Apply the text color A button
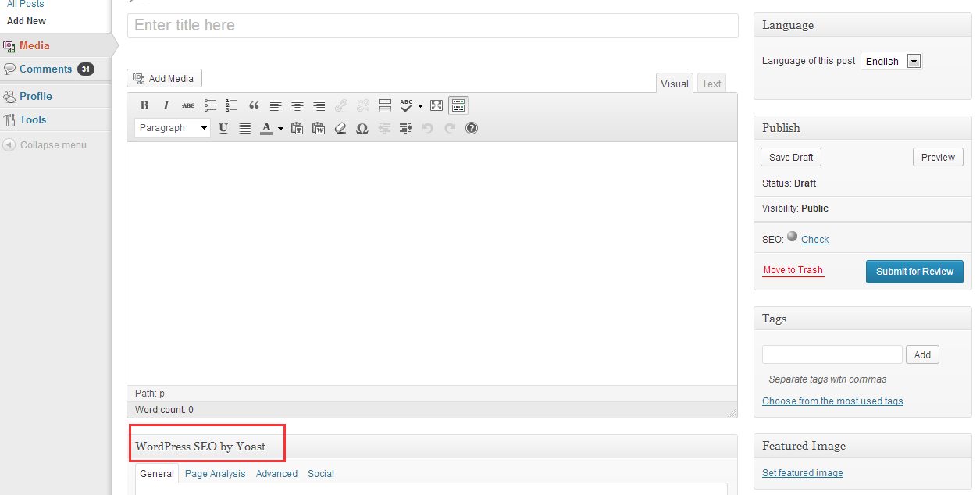980x495 pixels. click(x=266, y=128)
